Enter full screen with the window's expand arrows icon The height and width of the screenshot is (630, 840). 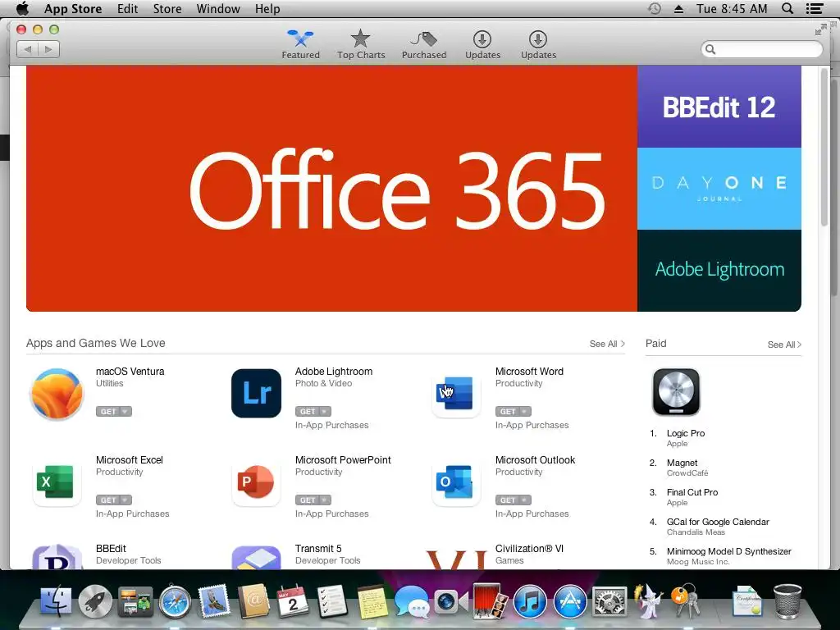pyautogui.click(x=820, y=30)
